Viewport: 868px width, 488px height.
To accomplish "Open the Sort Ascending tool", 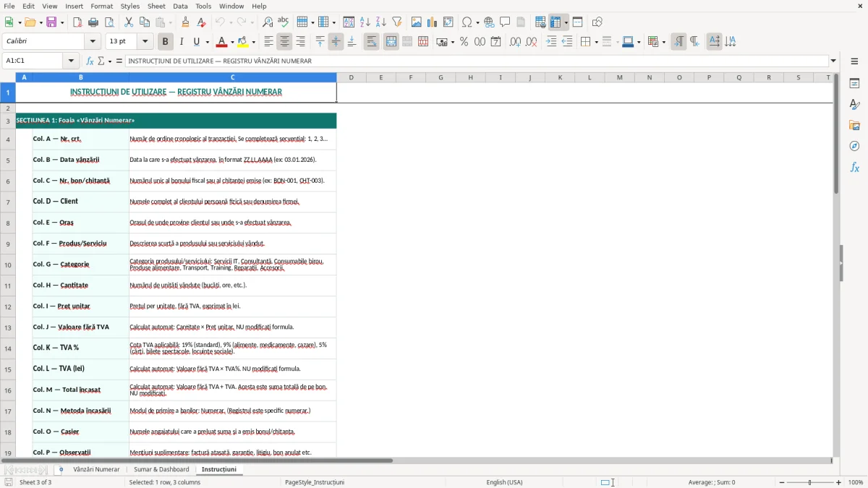I will (365, 22).
